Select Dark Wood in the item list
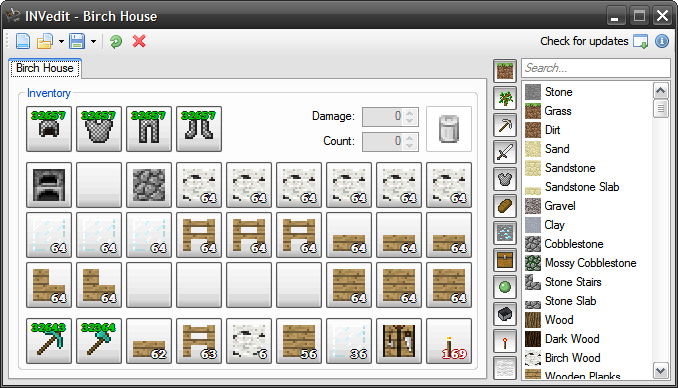Viewport: 678px width, 388px height. coord(588,339)
